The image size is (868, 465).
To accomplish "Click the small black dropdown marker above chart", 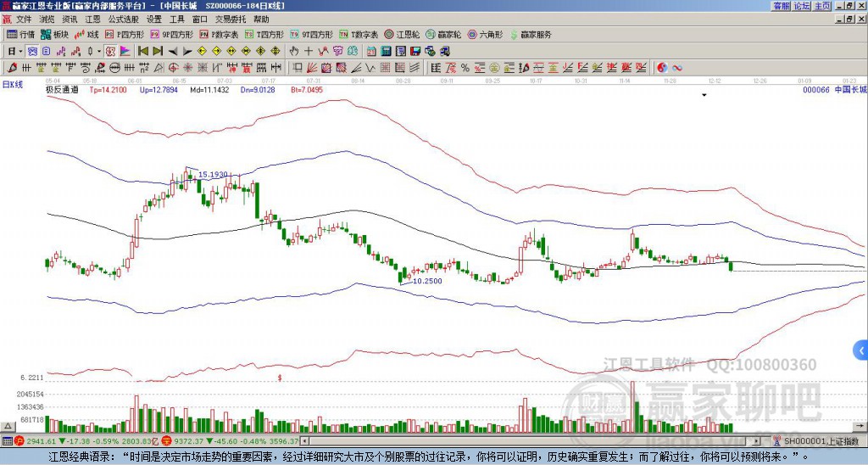I will point(704,95).
